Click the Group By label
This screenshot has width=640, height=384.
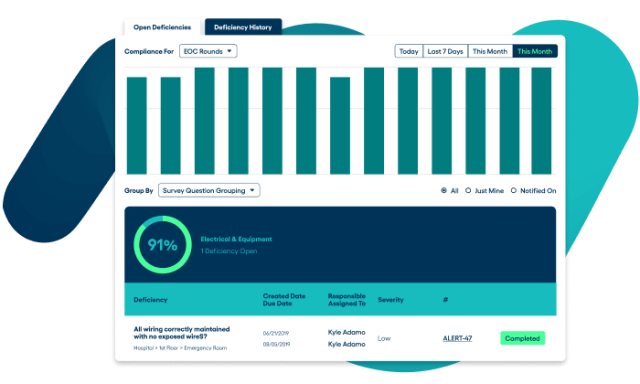pyautogui.click(x=139, y=191)
